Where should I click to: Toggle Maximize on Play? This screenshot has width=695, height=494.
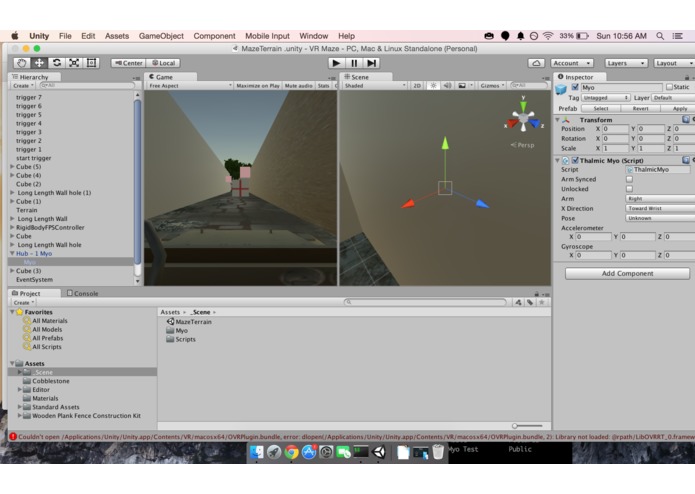258,86
